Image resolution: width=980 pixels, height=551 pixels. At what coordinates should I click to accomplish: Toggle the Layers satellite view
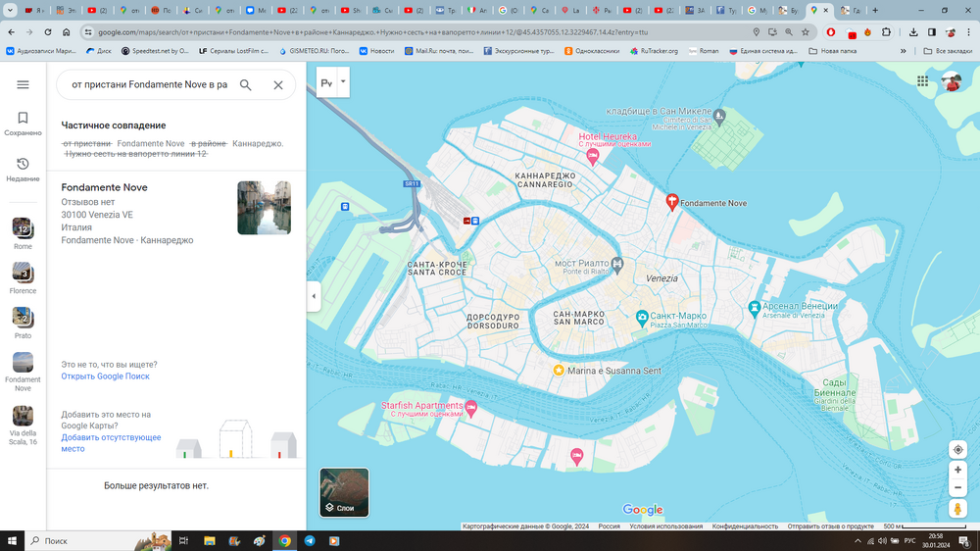(344, 492)
